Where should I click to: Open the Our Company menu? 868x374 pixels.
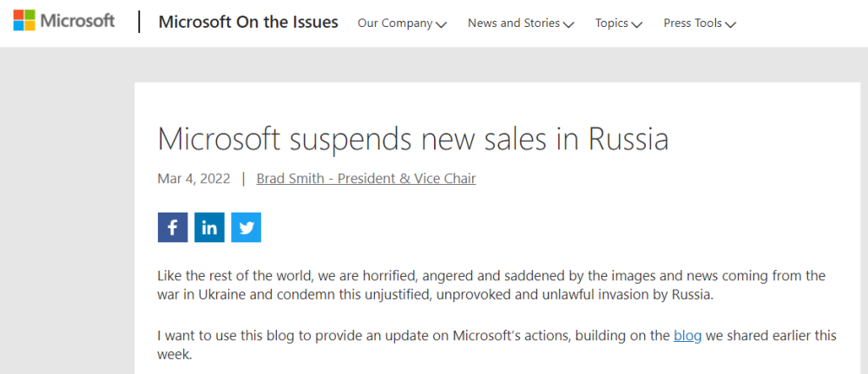(x=395, y=23)
